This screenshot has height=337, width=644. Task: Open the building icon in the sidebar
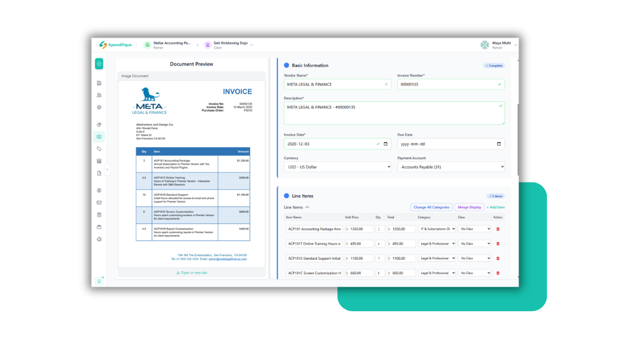click(x=99, y=83)
